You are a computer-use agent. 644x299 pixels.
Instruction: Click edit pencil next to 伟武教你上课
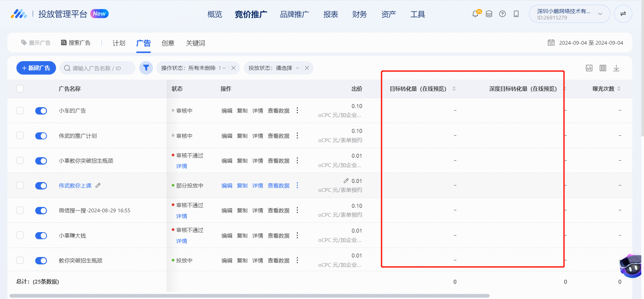coord(98,185)
